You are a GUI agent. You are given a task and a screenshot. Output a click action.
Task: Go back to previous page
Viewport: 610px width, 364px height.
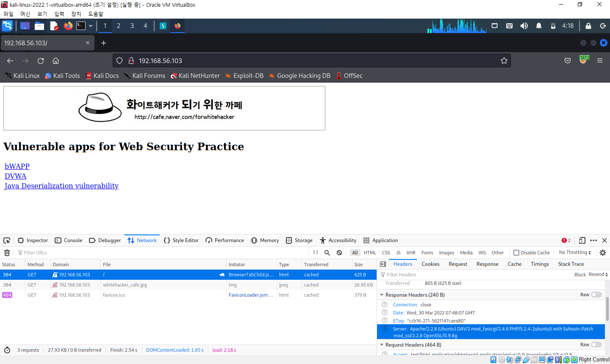[10, 61]
